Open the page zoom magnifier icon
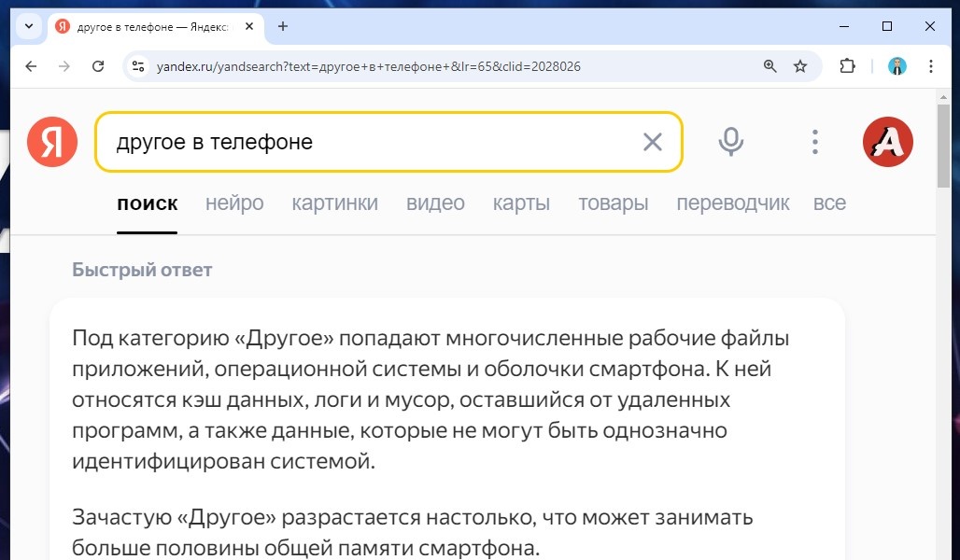Viewport: 960px width, 560px height. pyautogui.click(x=769, y=66)
